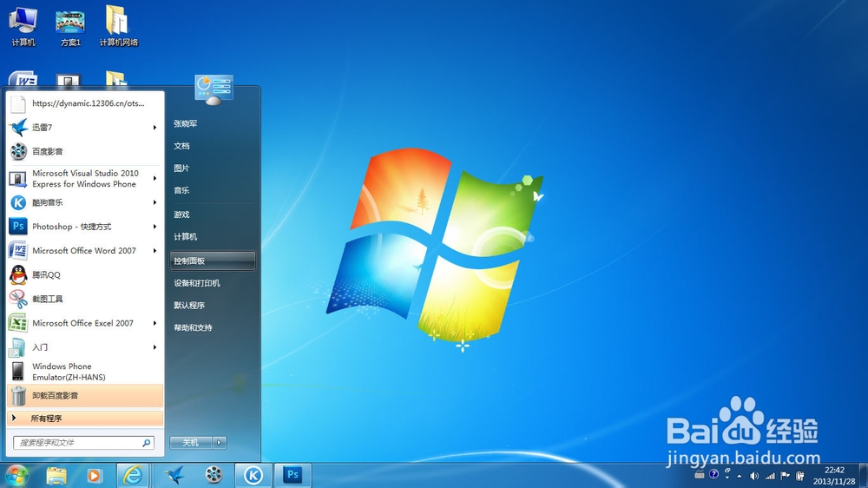
Task: Click the Windows Start orb
Action: coord(16,475)
